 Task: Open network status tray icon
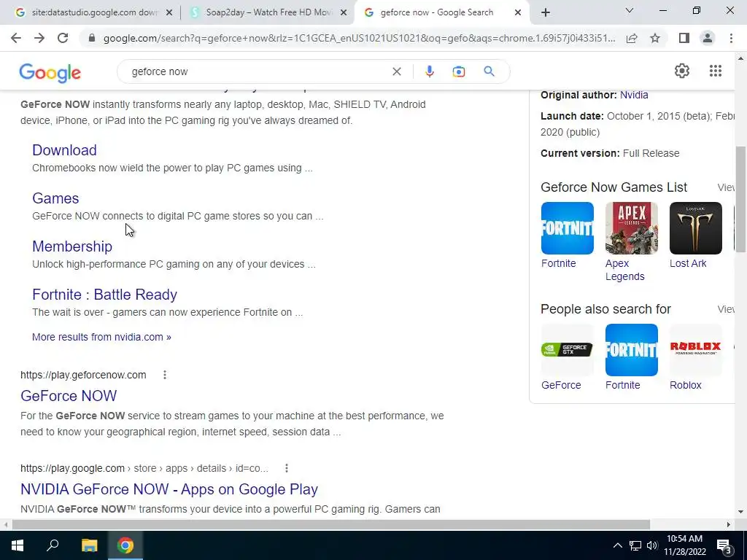635,545
